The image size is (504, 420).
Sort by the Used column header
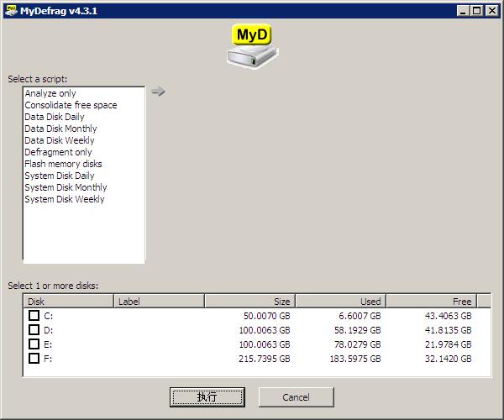coord(340,301)
